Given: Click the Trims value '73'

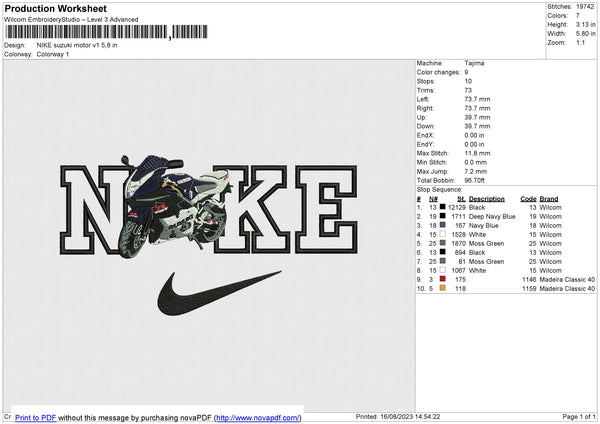Looking at the screenshot, I should pos(468,90).
